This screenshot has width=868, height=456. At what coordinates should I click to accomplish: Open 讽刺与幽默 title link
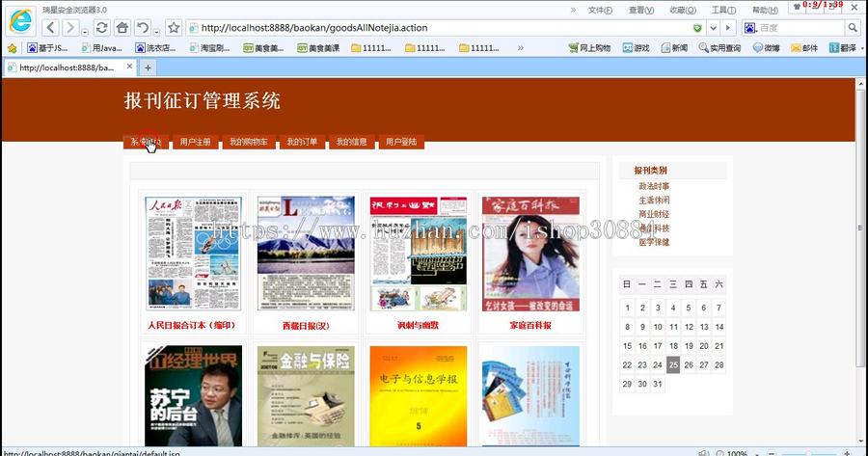pos(418,326)
